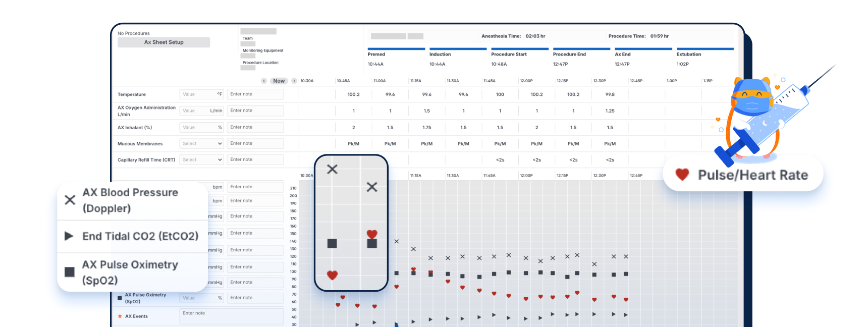The width and height of the screenshot is (868, 327).
Task: Click the AX Inhalant cell value 1.75
Action: click(427, 128)
